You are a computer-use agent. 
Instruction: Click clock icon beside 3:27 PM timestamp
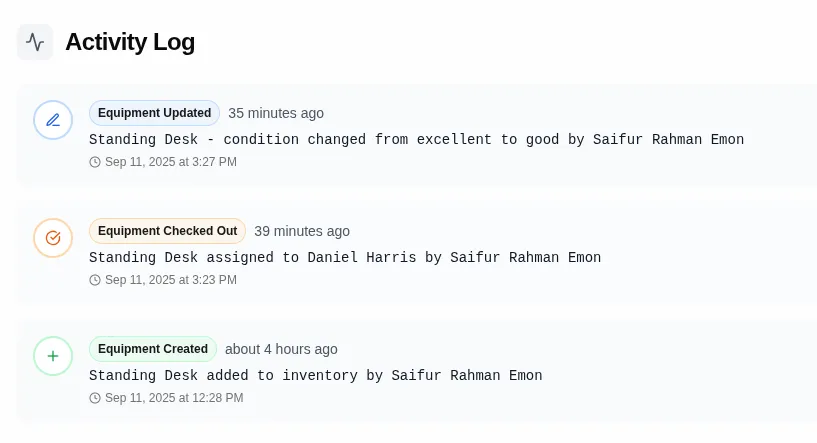(x=95, y=162)
